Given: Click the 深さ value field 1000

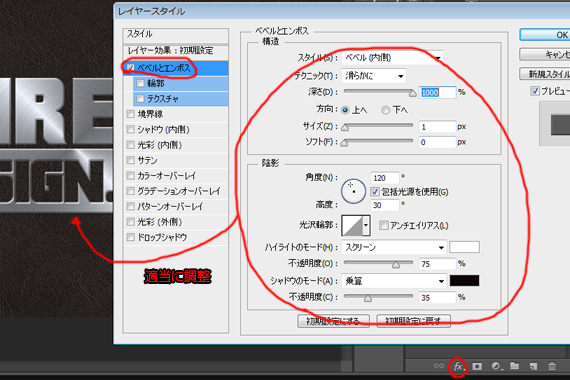Looking at the screenshot, I should 438,92.
